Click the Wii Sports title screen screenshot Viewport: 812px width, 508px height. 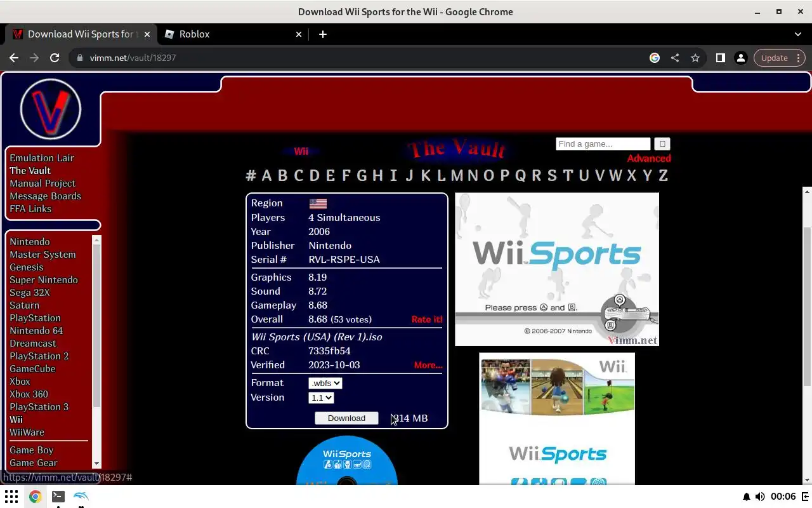click(x=557, y=269)
